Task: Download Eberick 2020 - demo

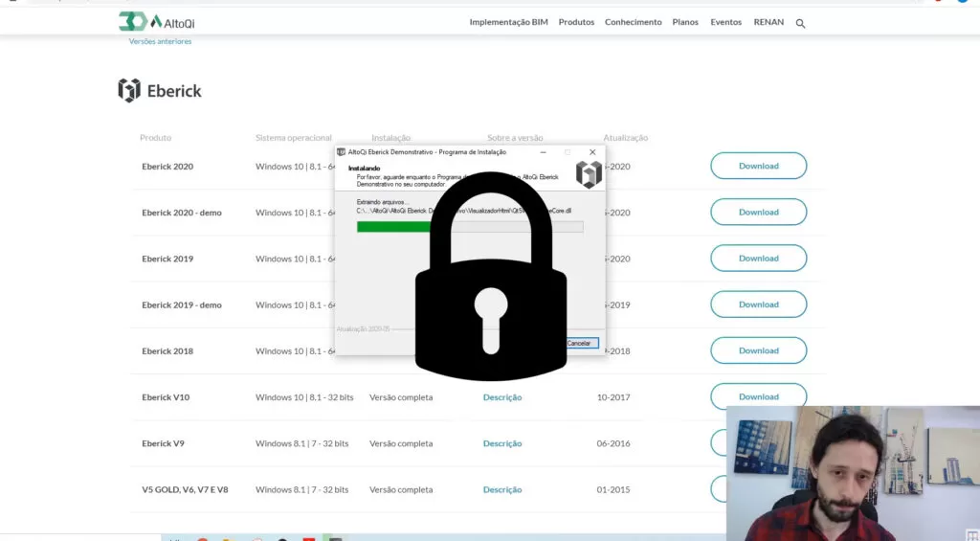Action: click(x=758, y=212)
